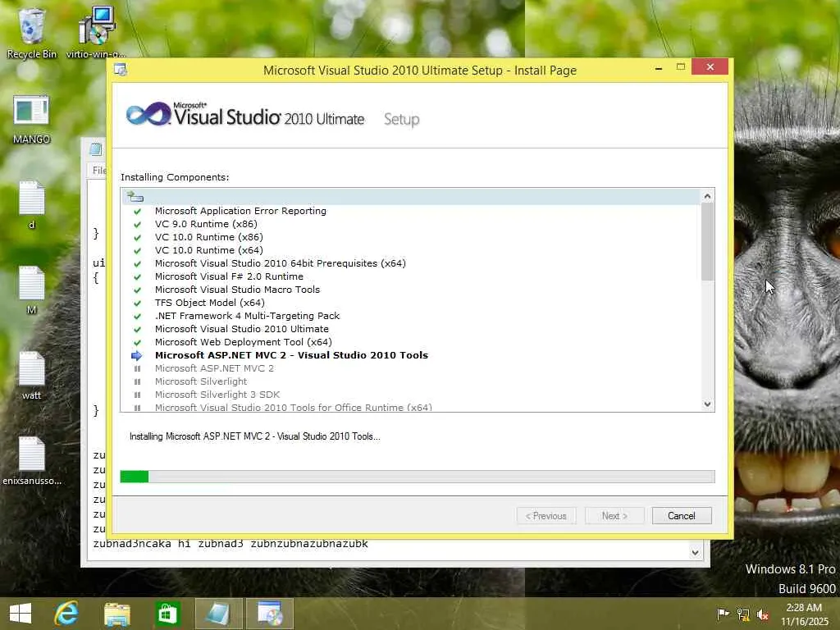The image size is (840, 630).
Task: Select the MANGO desktop shortcut
Action: [x=31, y=119]
